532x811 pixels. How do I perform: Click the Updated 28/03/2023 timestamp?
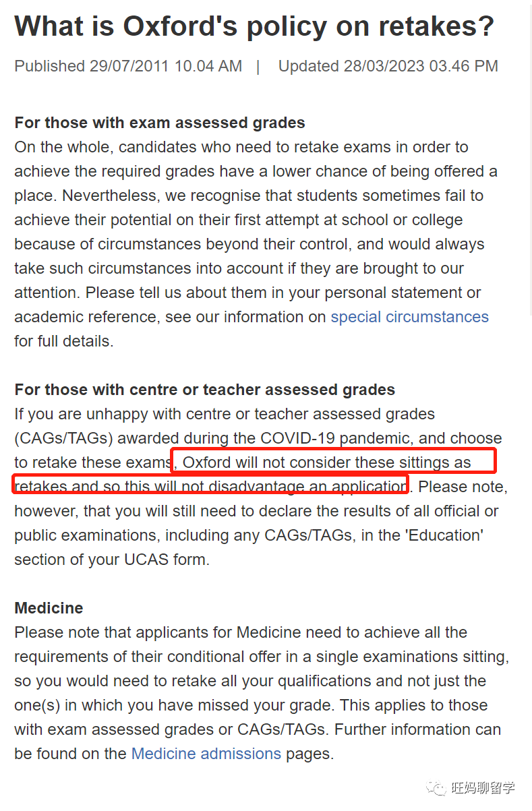(x=388, y=66)
